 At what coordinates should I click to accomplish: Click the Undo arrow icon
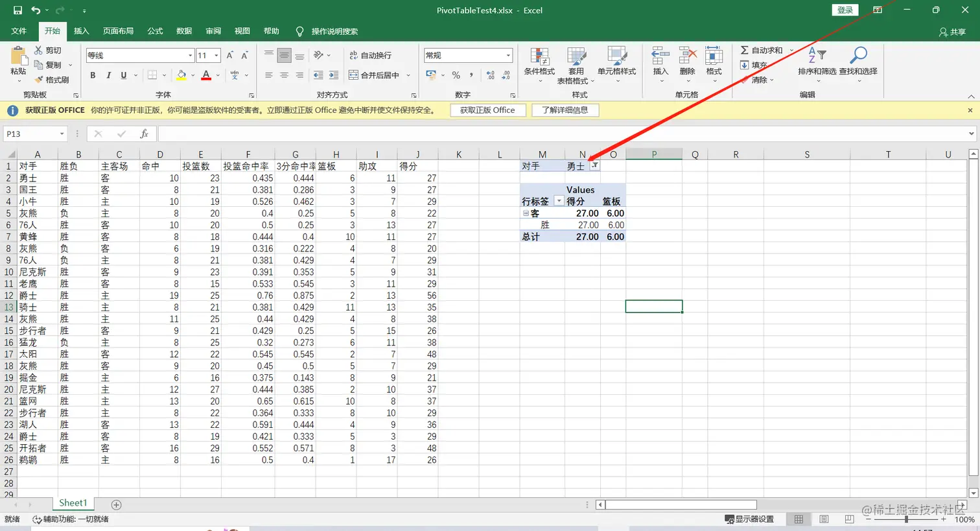pyautogui.click(x=36, y=10)
